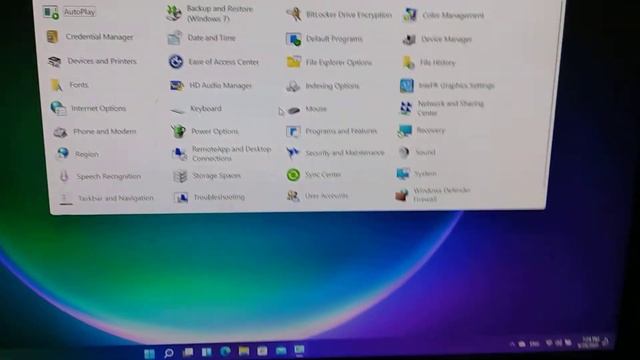The width and height of the screenshot is (640, 360).
Task: Click the Windows Start button
Action: coord(149,353)
